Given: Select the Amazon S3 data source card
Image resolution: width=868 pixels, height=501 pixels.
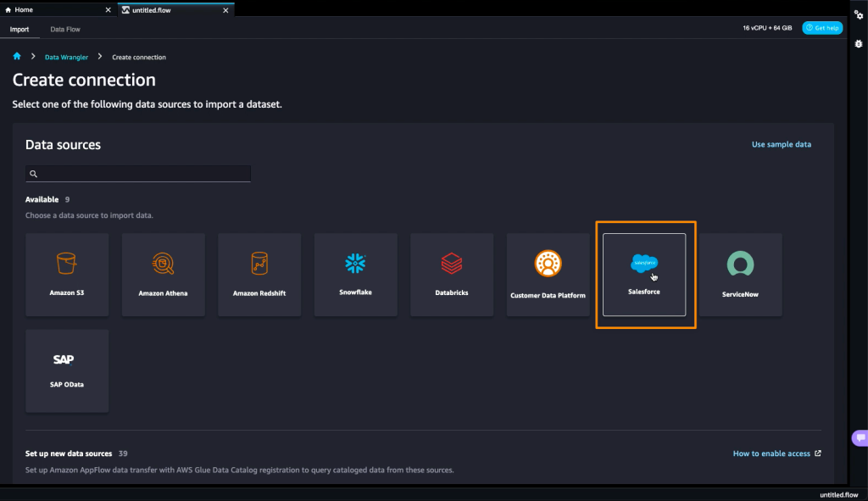Looking at the screenshot, I should (67, 275).
